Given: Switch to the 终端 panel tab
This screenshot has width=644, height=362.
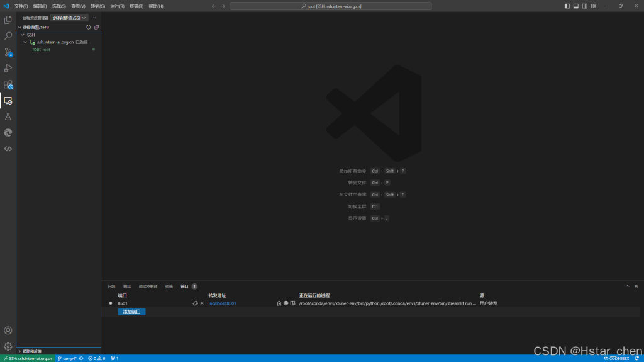Looking at the screenshot, I should click(x=169, y=286).
